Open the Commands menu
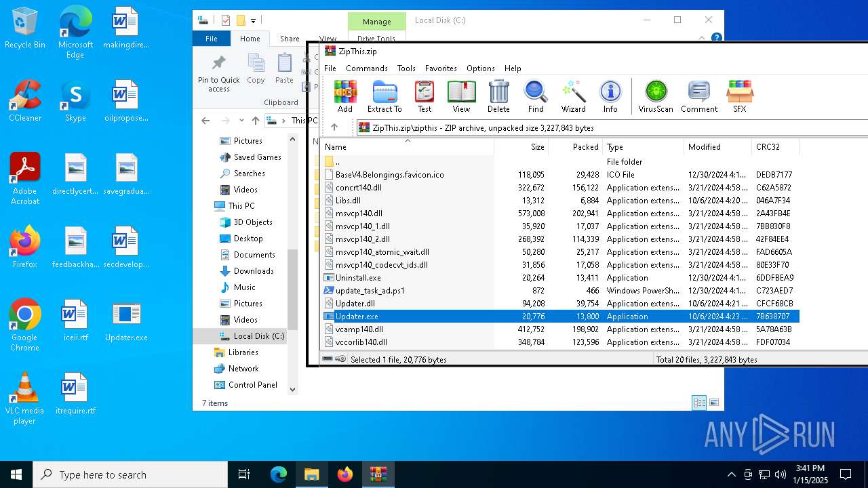868x488 pixels. pos(367,68)
